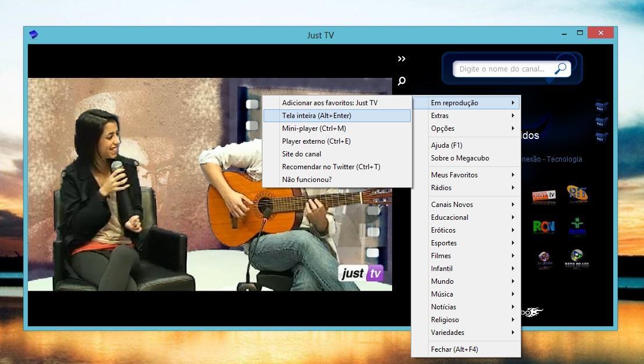Viewport: 644px width, 364px height.
Task: Open the Rede Brasil channel logo
Action: click(x=577, y=259)
